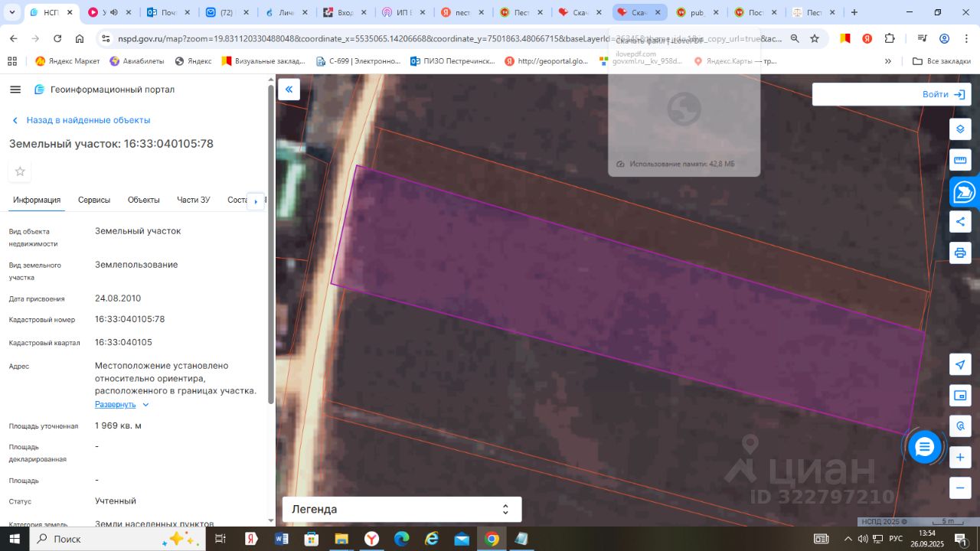Viewport: 980px width, 551px height.
Task: Show more bookmarks with double chevron
Action: [x=888, y=61]
